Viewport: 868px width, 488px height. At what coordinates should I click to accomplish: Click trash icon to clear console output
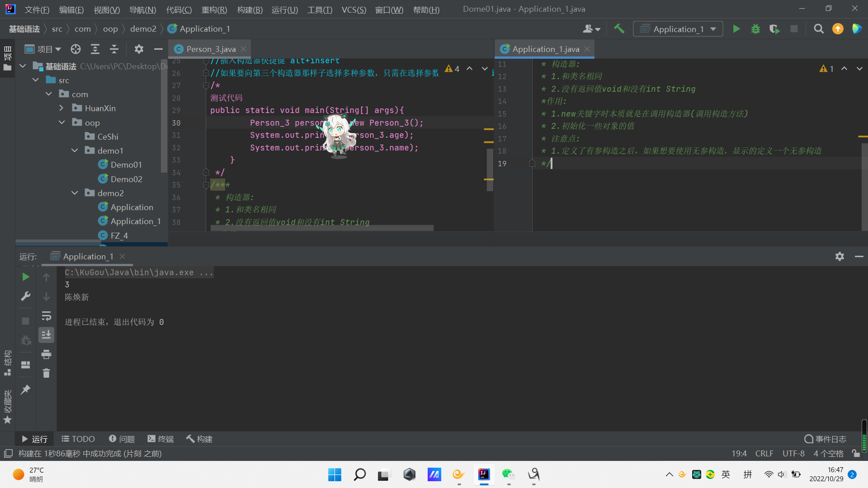[x=46, y=373]
